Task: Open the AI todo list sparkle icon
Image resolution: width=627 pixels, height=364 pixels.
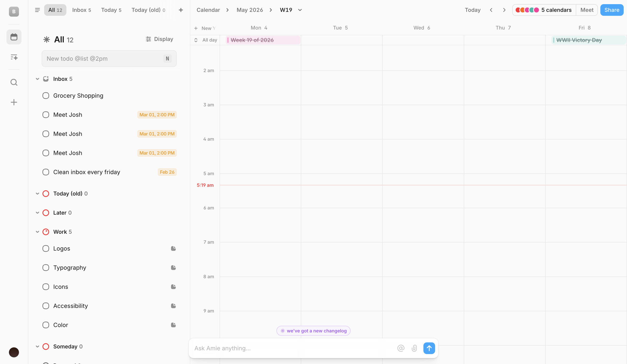Action: coord(14,57)
